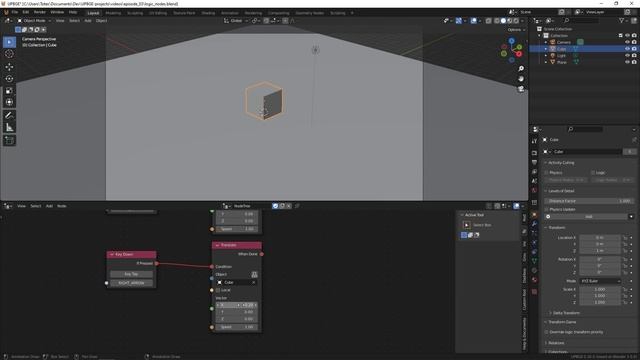The width and height of the screenshot is (640, 360).
Task: Select the Rotate tool
Action: 9,78
